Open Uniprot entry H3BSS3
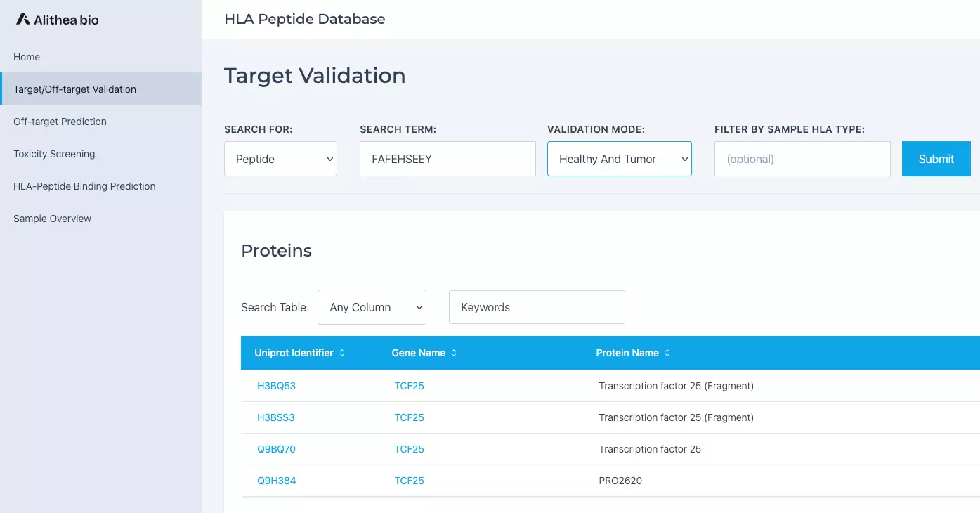 [x=277, y=417]
